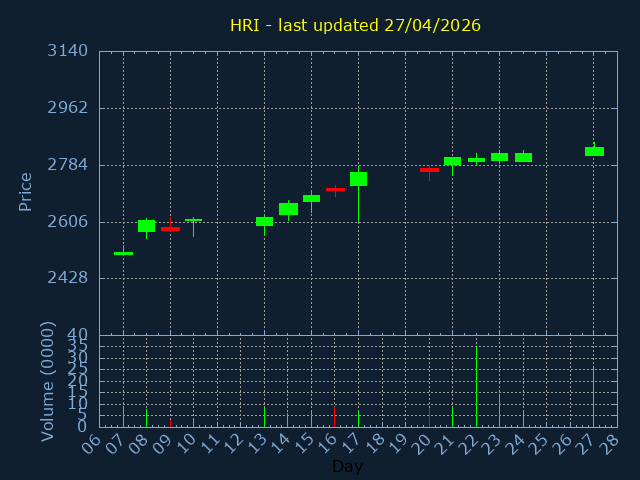This screenshot has width=640, height=480.
Task: Select the green candlestick on day 07
Action: (x=123, y=253)
